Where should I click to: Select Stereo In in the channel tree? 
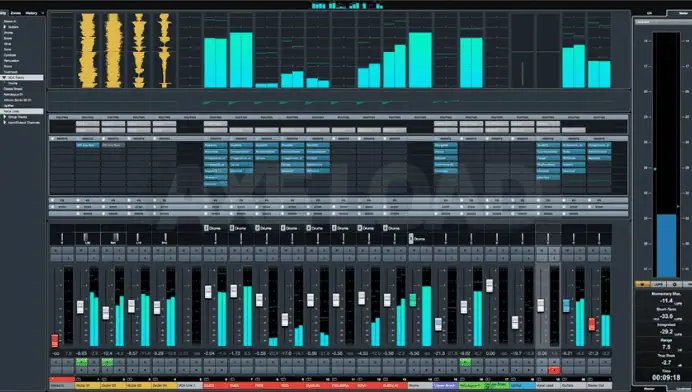pos(10,21)
